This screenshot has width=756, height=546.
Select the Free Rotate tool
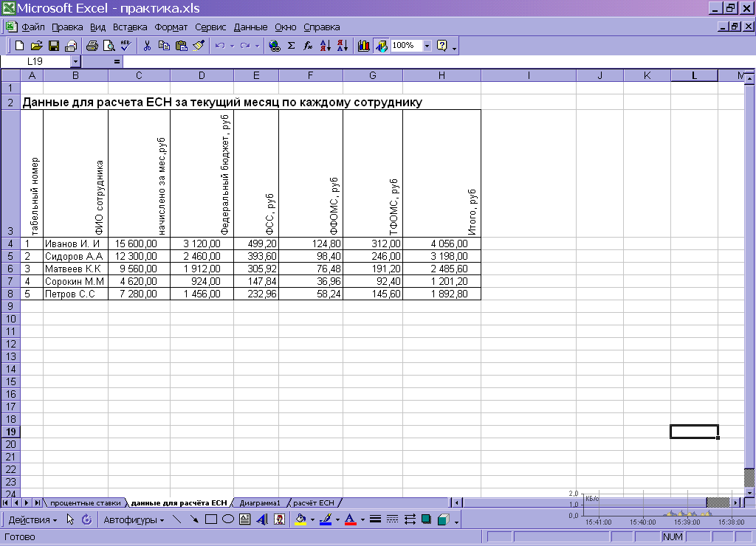[x=87, y=519]
